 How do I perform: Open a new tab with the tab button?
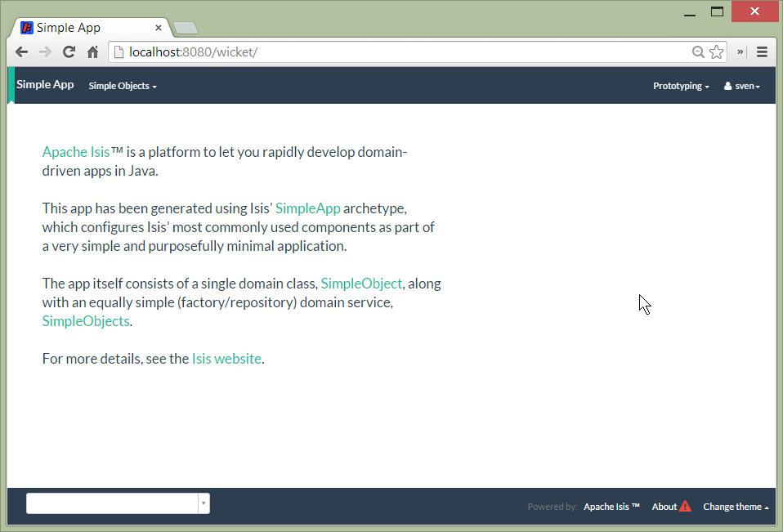click(186, 29)
